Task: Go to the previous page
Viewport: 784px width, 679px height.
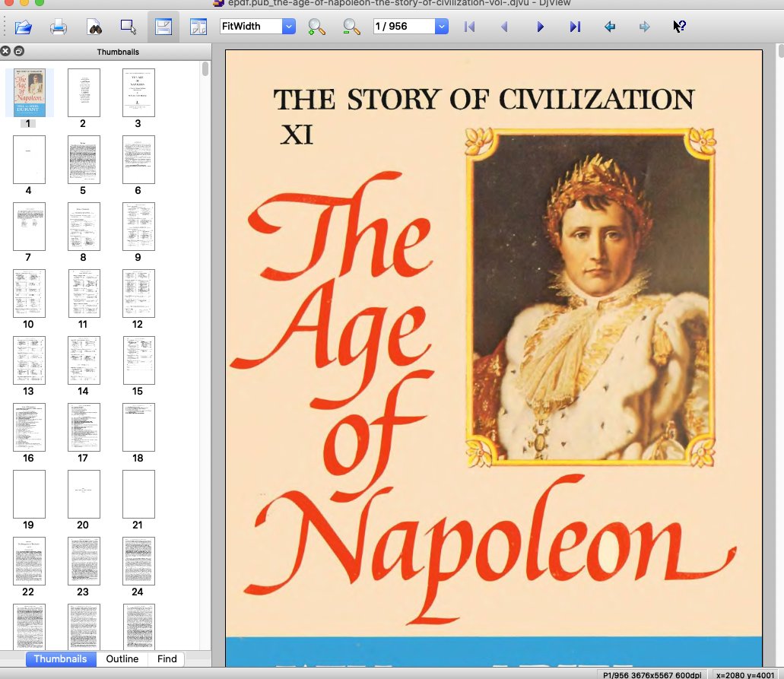Action: tap(504, 27)
